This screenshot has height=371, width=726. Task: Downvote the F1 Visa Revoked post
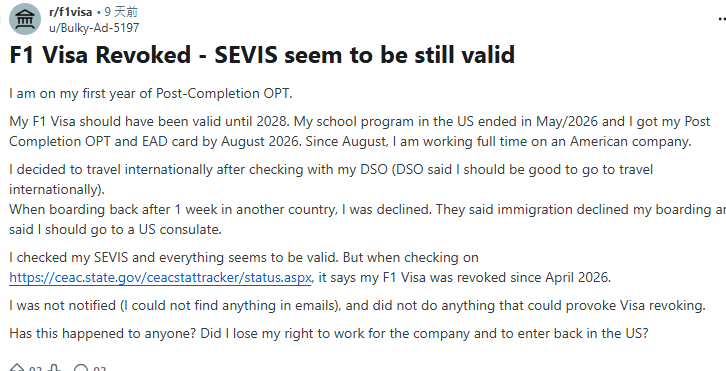tap(54, 369)
